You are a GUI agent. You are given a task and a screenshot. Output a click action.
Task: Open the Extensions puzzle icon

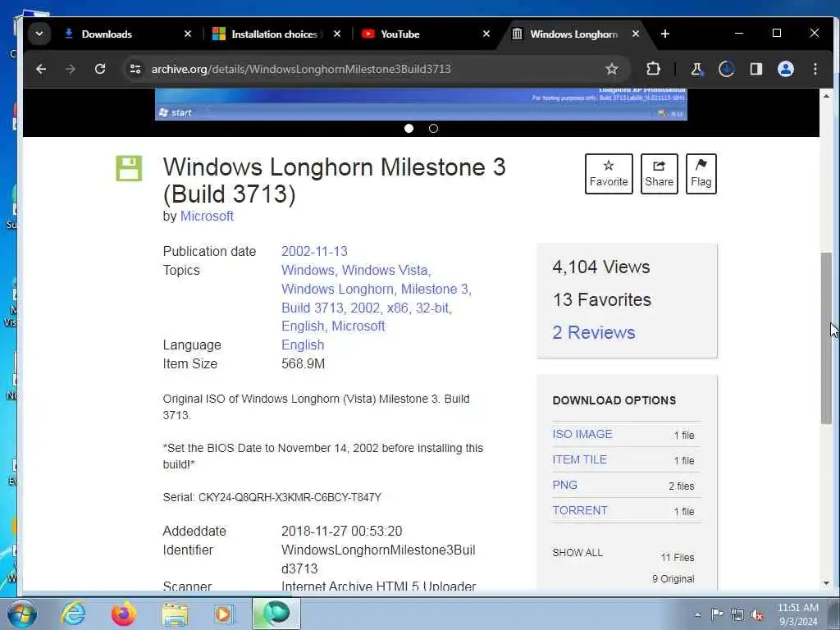click(x=653, y=69)
